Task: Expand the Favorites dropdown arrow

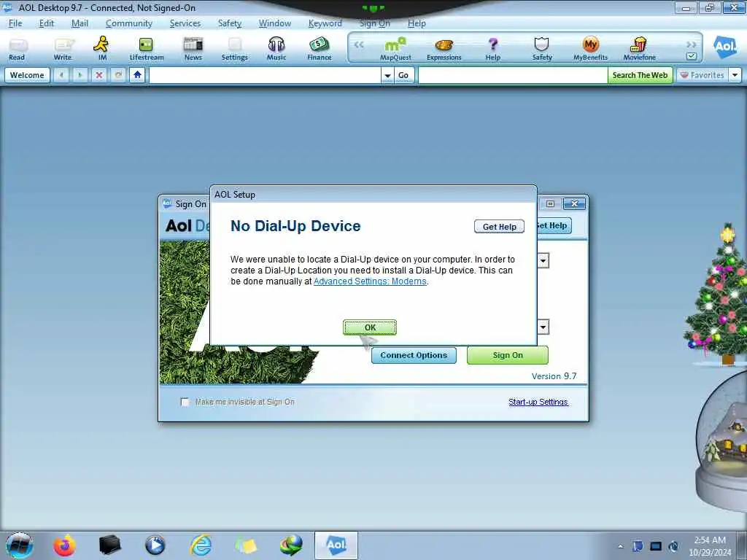Action: click(735, 75)
